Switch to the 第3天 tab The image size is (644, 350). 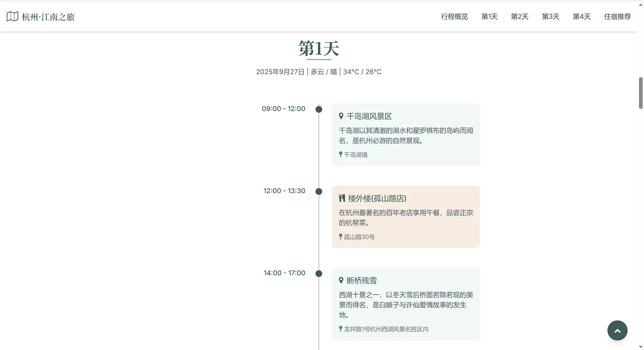(x=551, y=16)
